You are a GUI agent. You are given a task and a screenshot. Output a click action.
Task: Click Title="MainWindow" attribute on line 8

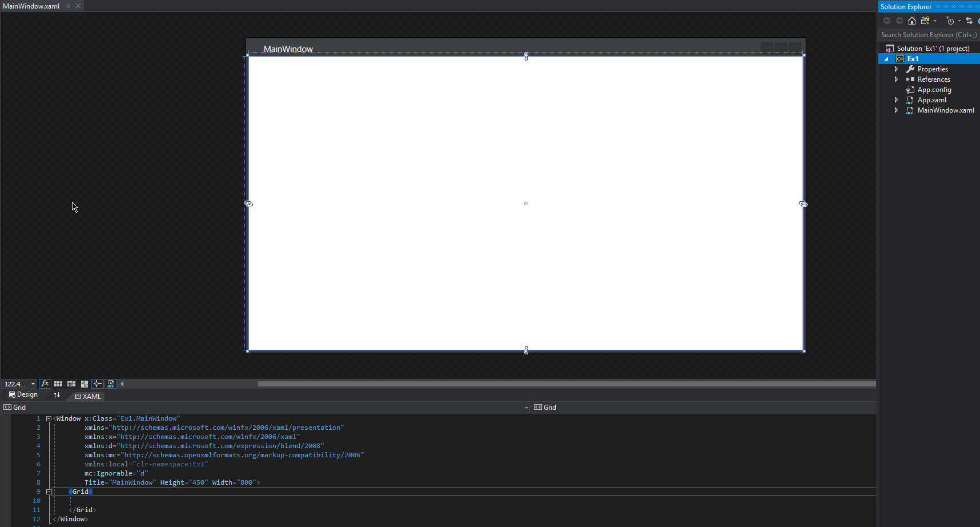(120, 482)
